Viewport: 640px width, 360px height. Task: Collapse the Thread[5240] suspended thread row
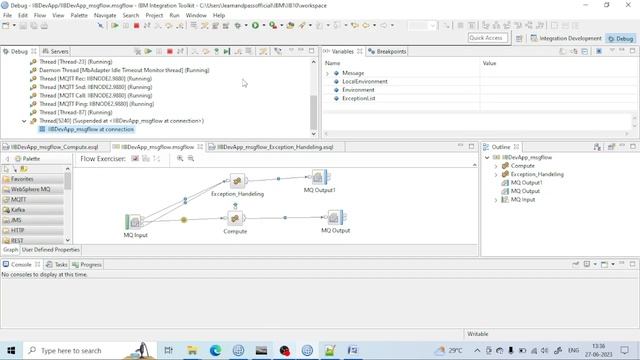point(24,121)
